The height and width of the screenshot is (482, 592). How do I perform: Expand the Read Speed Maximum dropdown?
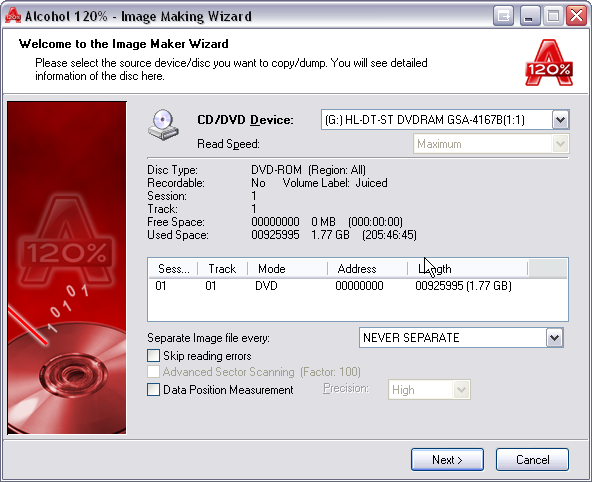560,144
